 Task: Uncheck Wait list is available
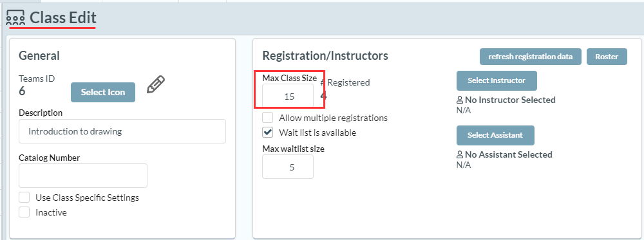coord(268,133)
